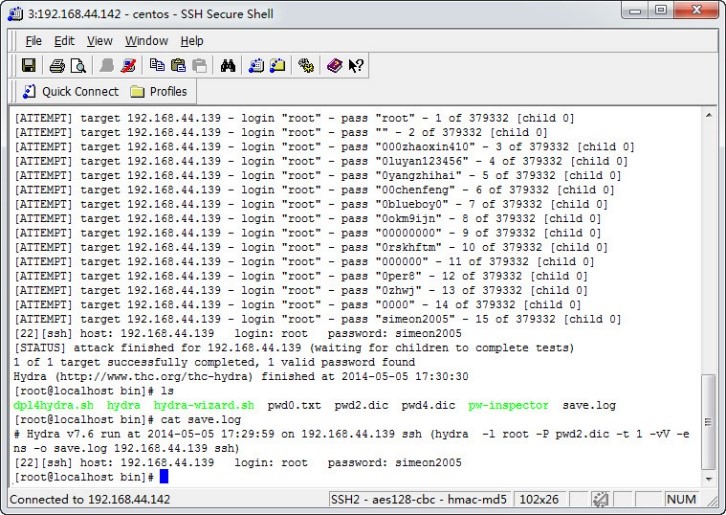Screen dimensions: 726x515
Task: Click 'pwd0.txt' file name
Action: [294, 405]
